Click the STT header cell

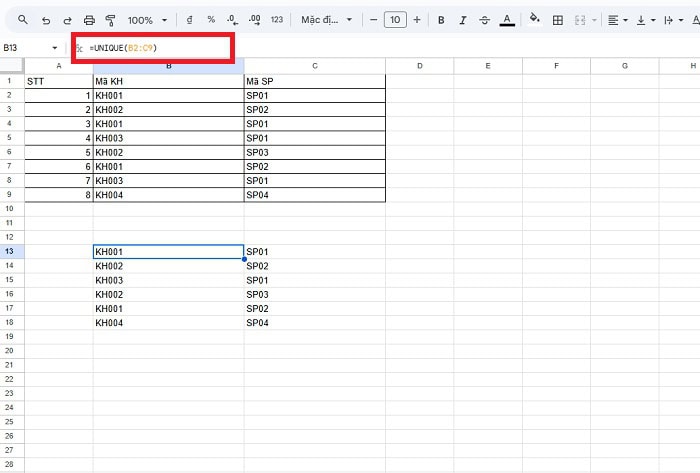[x=58, y=81]
